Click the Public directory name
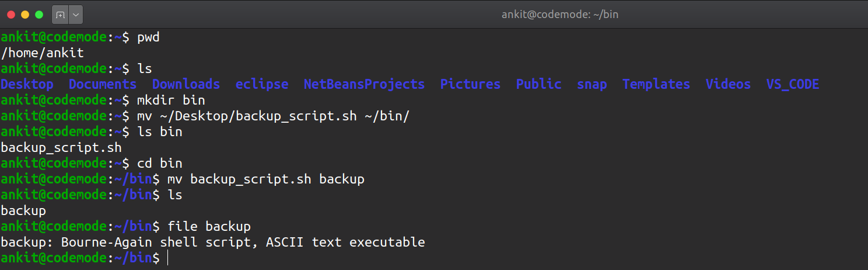The width and height of the screenshot is (868, 270). pyautogui.click(x=538, y=84)
